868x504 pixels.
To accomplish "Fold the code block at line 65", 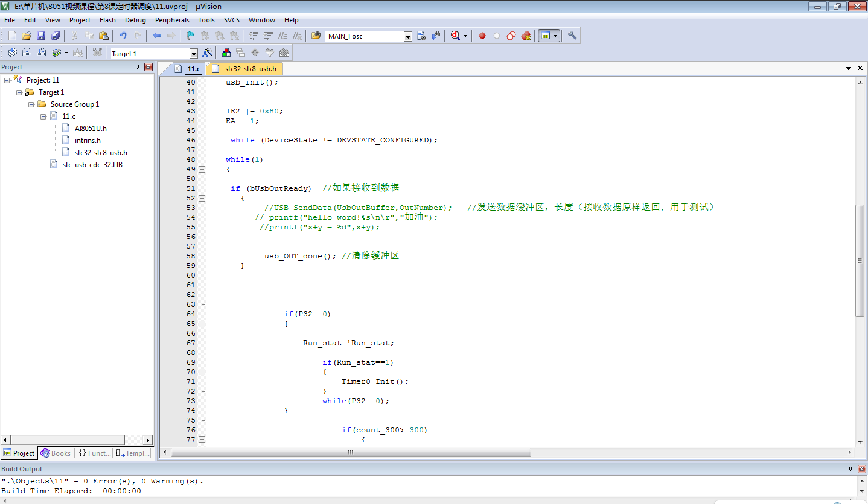I will 202,324.
